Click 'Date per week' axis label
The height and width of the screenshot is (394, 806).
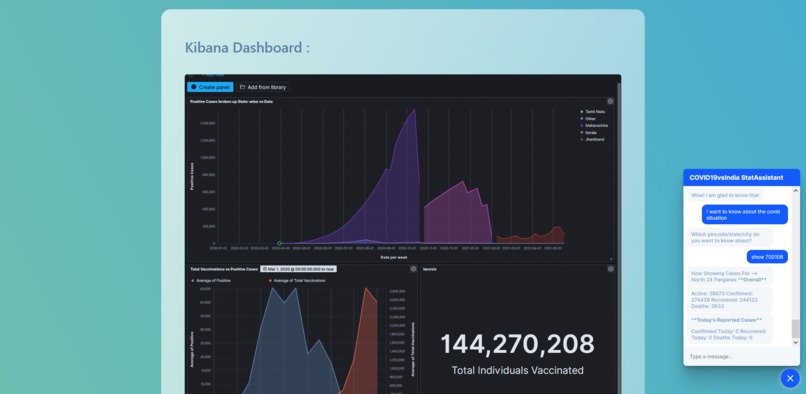(x=394, y=257)
